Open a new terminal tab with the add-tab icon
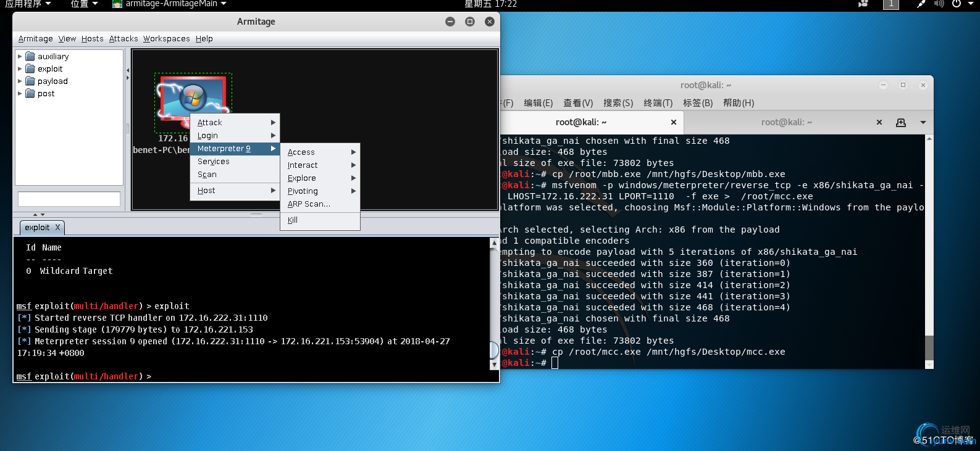The height and width of the screenshot is (451, 980). (901, 122)
